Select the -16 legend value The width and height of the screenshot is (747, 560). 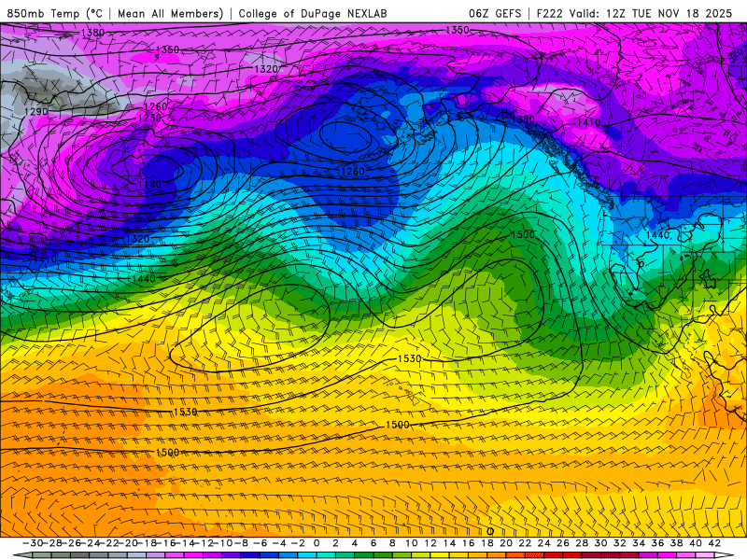(x=166, y=543)
